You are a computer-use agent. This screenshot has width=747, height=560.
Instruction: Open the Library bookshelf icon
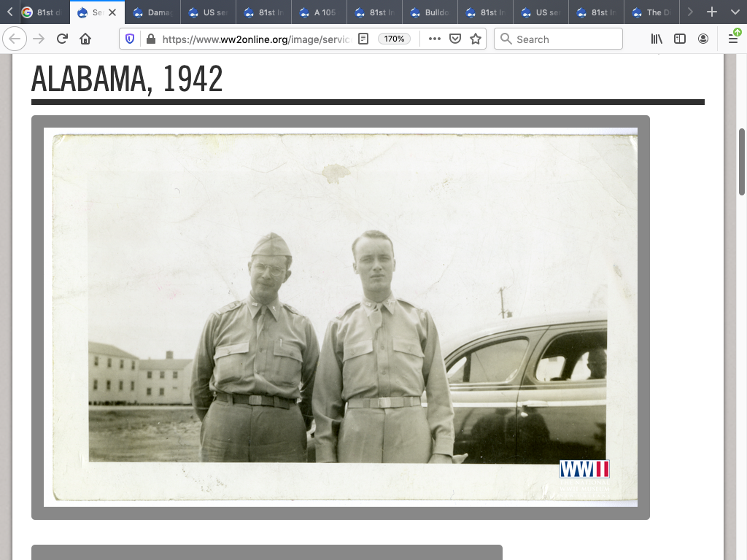pyautogui.click(x=657, y=39)
